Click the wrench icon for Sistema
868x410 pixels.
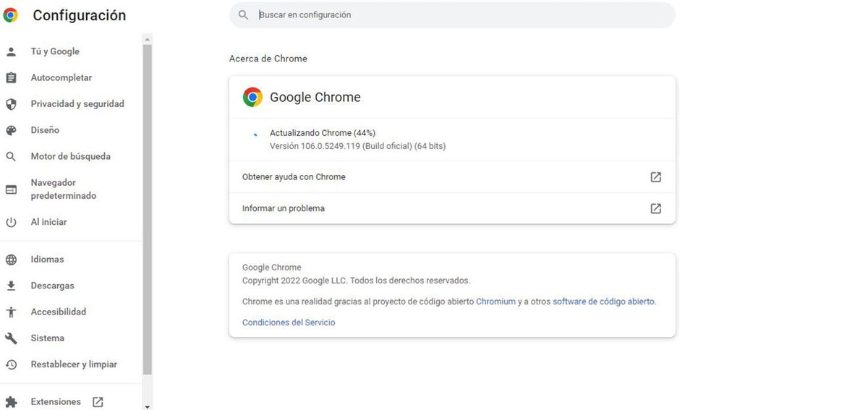pos(11,338)
